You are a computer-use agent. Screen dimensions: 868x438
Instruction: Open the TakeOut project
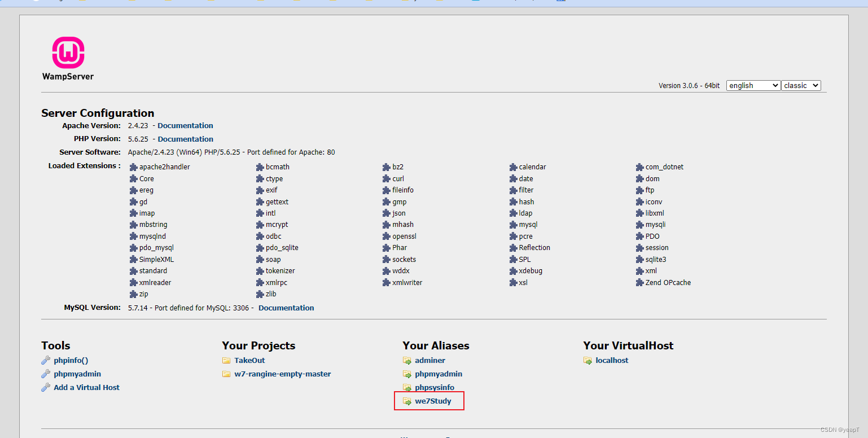249,360
